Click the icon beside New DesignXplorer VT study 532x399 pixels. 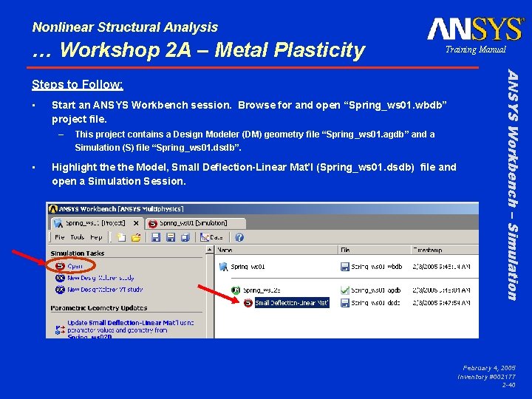(x=60, y=290)
